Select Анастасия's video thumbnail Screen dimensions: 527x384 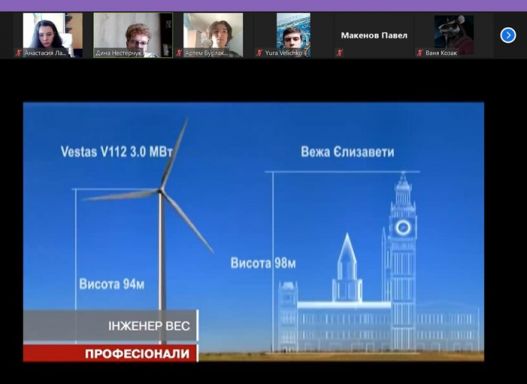[x=52, y=35]
